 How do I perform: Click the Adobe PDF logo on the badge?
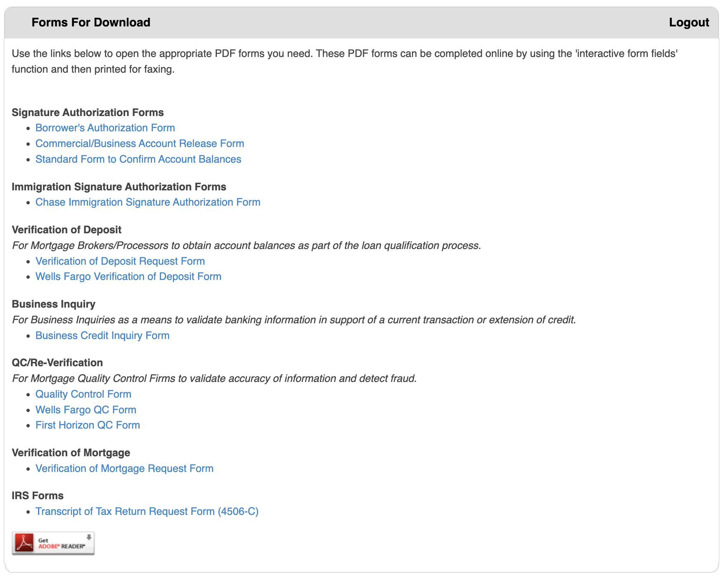point(24,543)
